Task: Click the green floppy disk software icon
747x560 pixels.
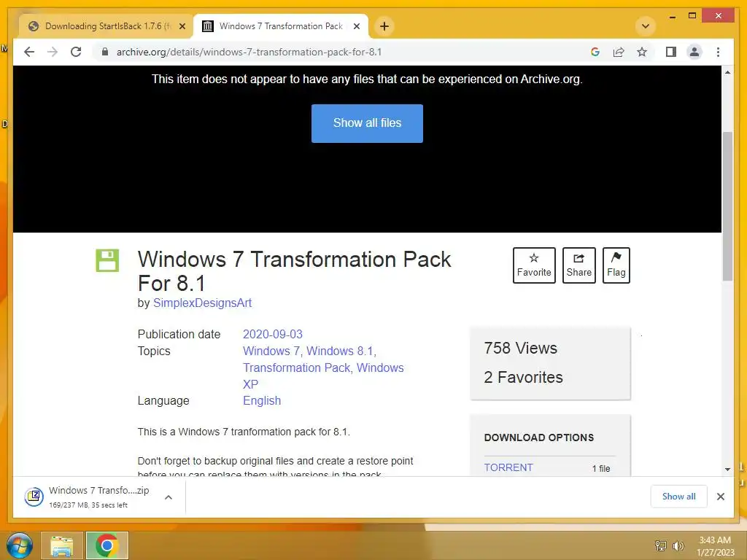Action: click(x=107, y=260)
